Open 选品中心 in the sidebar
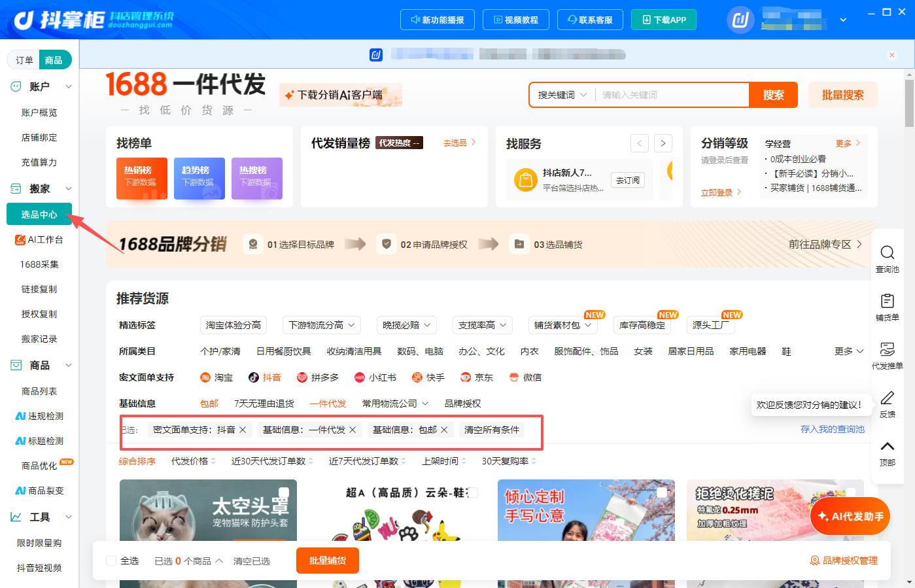 [x=39, y=215]
